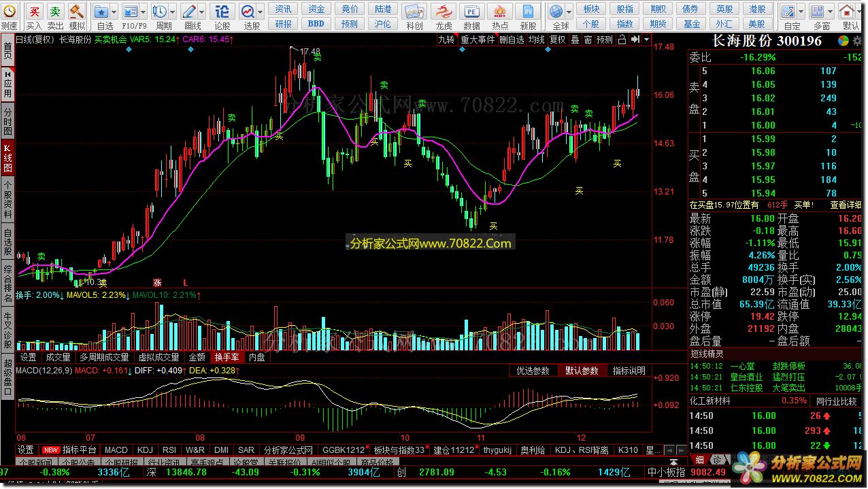868x489 pixels.
Task: Click the 港股 Hong Kong stocks button
Action: click(x=757, y=9)
